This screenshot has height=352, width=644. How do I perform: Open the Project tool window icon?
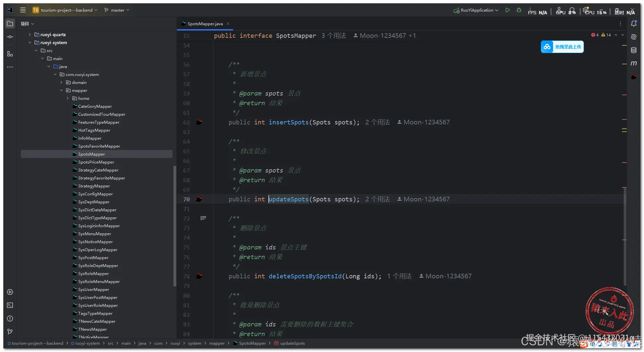coord(10,24)
